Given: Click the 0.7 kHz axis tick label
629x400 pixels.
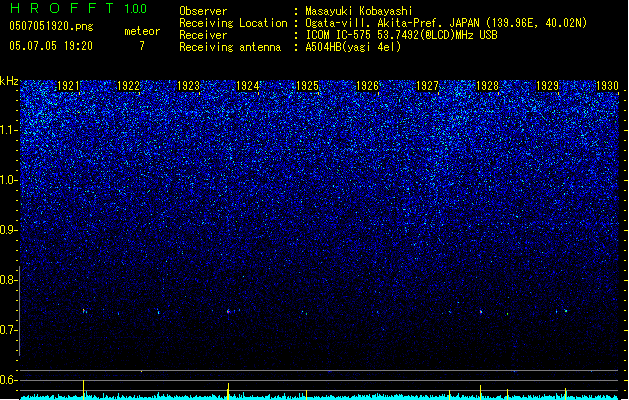Looking at the screenshot, I should (8, 330).
